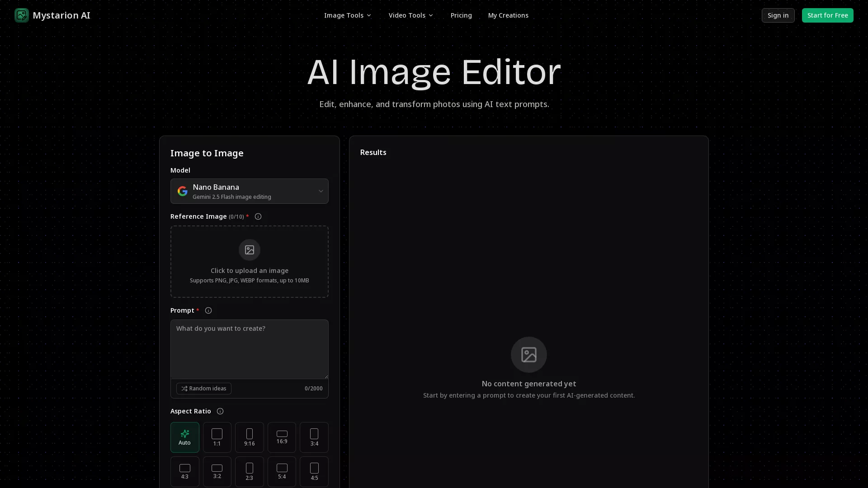Click the Prompt info icon
Image resolution: width=868 pixels, height=488 pixels.
click(x=208, y=310)
